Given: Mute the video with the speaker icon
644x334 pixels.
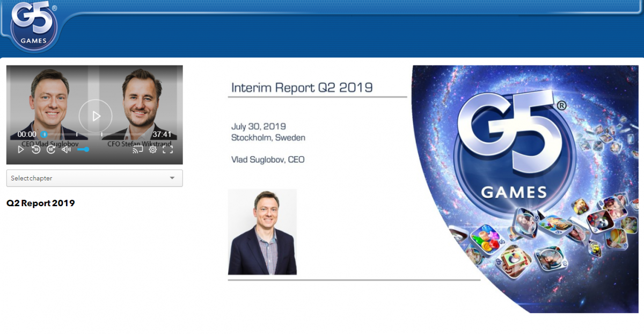Looking at the screenshot, I should (x=66, y=150).
